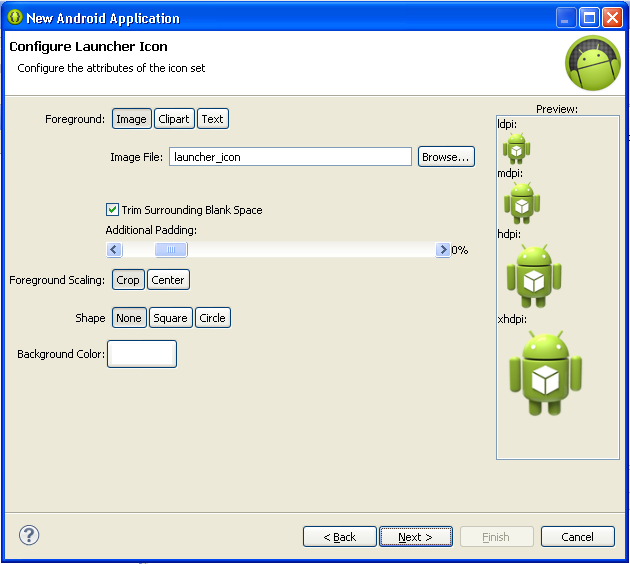
Task: Click the hdpi preview icon
Action: pos(534,276)
